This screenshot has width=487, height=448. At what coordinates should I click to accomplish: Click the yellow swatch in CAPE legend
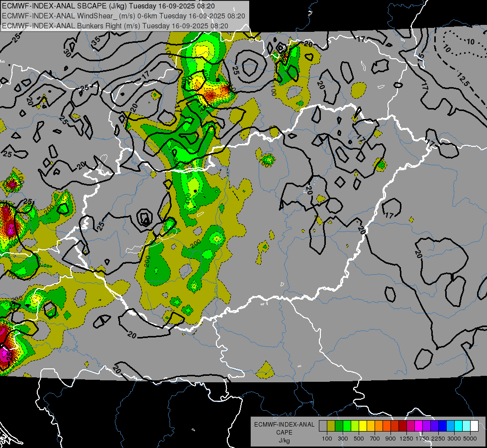pos(363,426)
